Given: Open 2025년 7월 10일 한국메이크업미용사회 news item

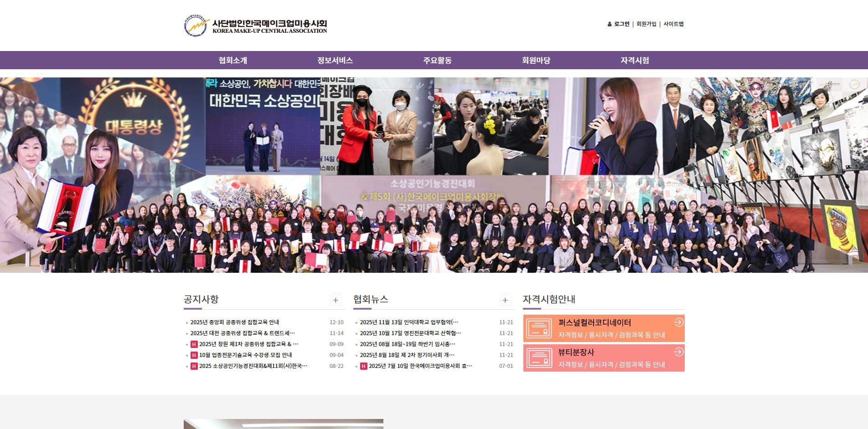Looking at the screenshot, I should point(420,366).
